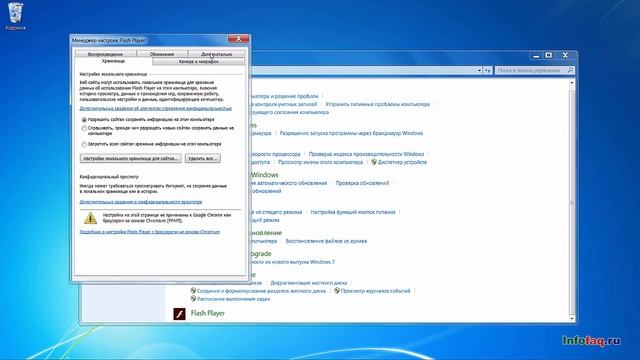Switch to the Воспроизведение tab
Viewport: 640px width, 360px height.
105,54
